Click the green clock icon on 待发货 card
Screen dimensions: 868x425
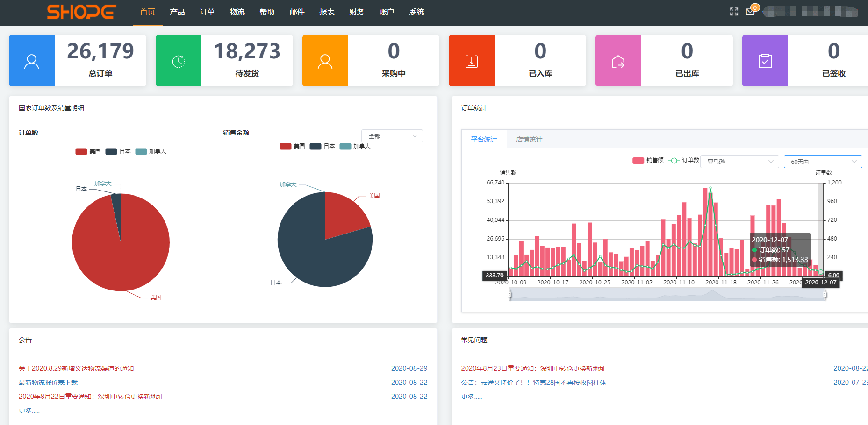tap(178, 61)
